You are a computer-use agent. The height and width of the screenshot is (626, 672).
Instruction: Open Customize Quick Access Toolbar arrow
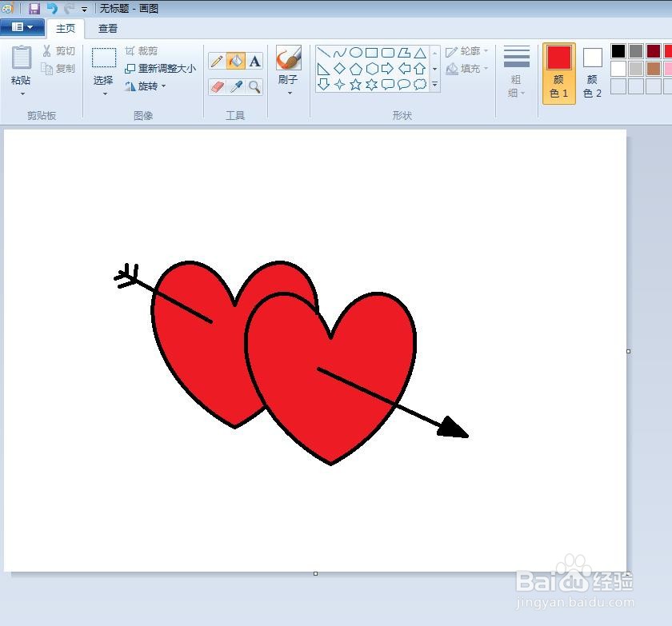(x=85, y=9)
